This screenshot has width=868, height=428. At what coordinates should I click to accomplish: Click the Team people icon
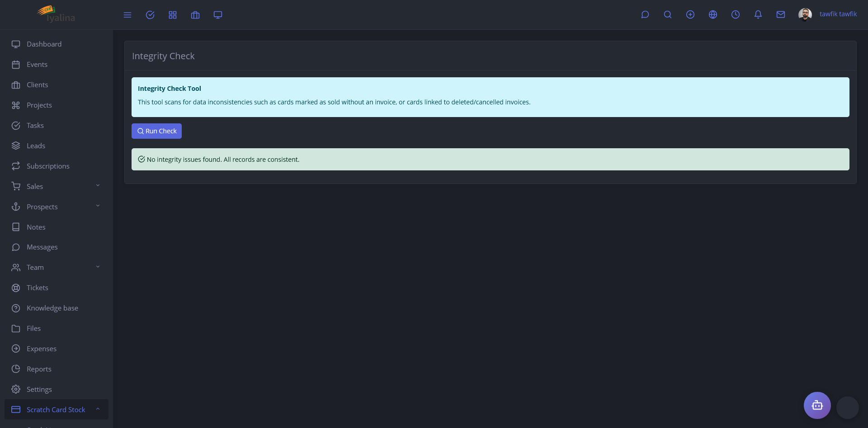pos(16,267)
